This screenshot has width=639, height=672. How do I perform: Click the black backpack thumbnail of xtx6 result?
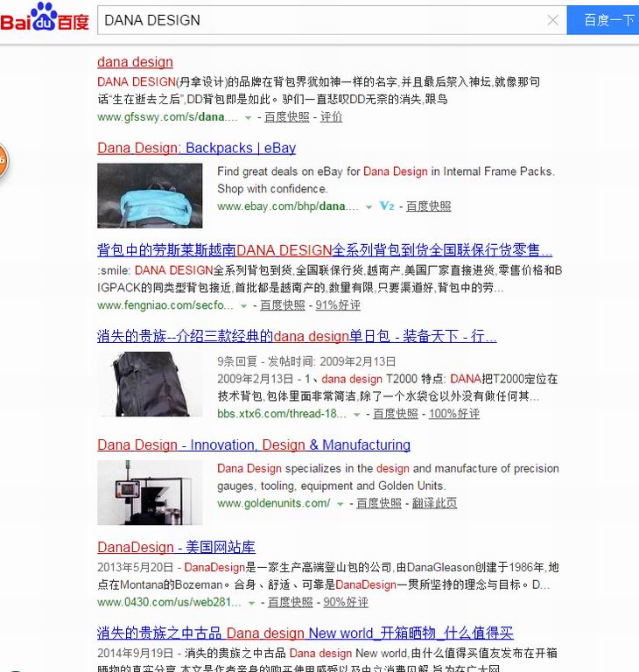point(150,384)
